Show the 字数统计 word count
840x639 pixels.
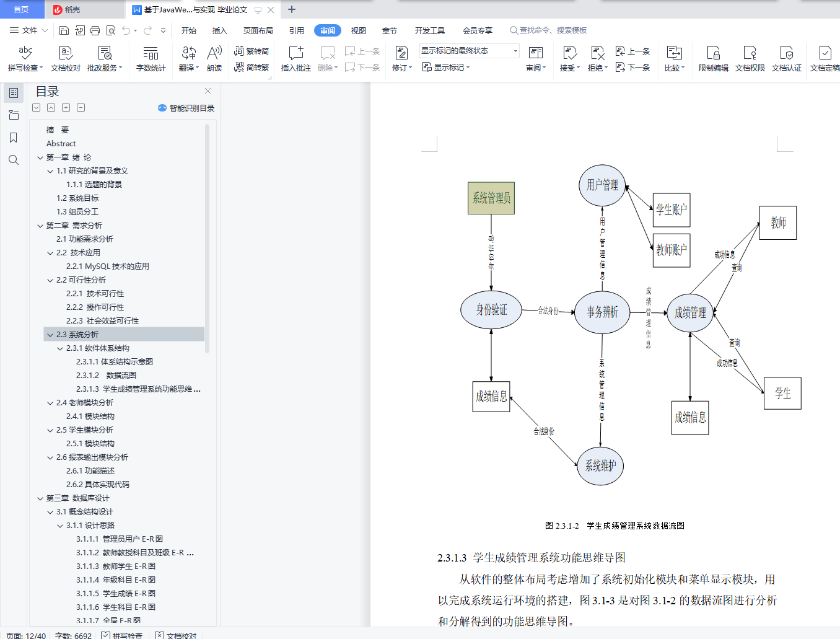coord(151,59)
